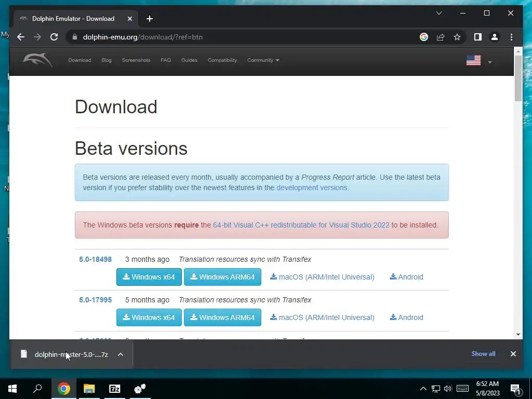The width and height of the screenshot is (532, 399).
Task: Open the touch keyboard tray icon
Action: click(x=462, y=389)
